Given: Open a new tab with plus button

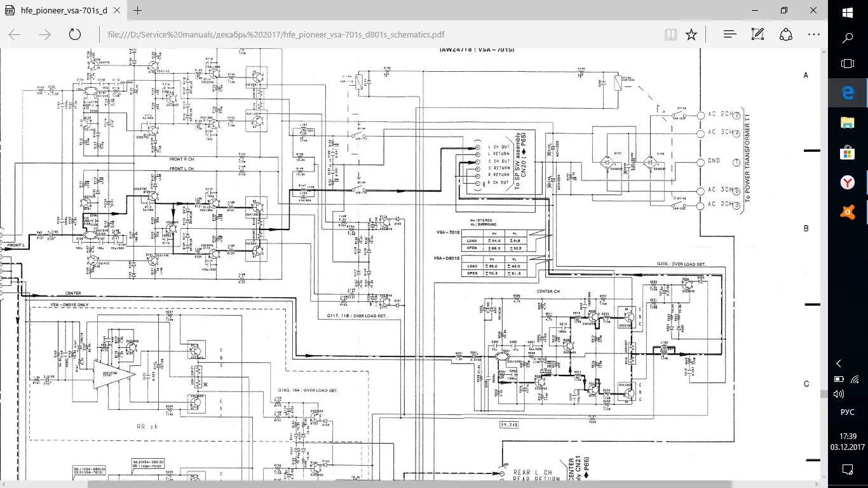Looking at the screenshot, I should [x=138, y=10].
